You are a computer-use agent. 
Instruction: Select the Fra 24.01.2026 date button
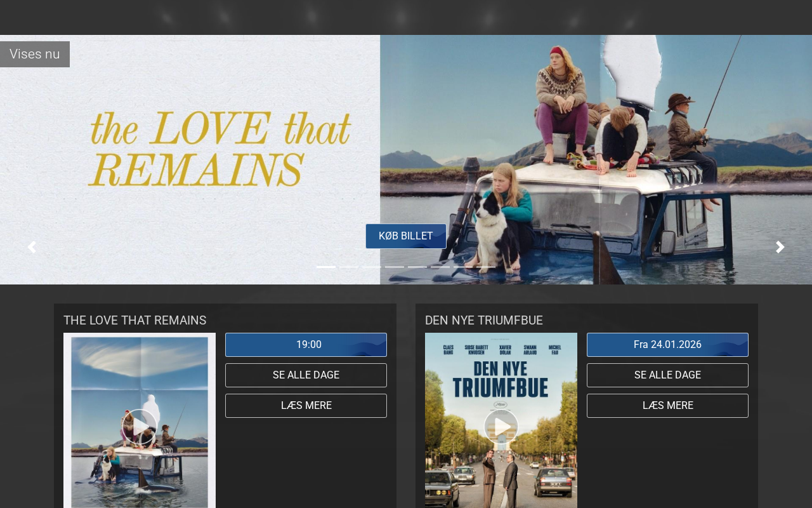coord(667,345)
